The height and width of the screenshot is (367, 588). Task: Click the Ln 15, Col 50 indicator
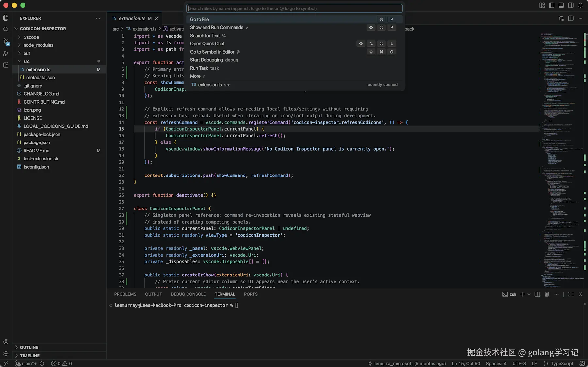pyautogui.click(x=466, y=363)
